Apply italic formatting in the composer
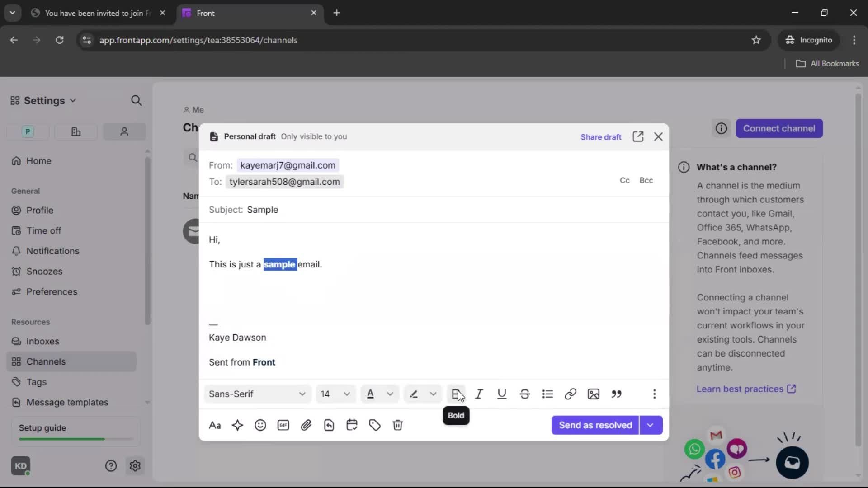Screen dimensions: 868x488 pos(479,394)
